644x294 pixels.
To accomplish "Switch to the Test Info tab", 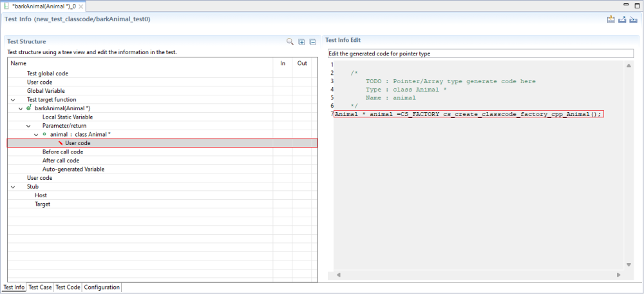I will point(14,288).
